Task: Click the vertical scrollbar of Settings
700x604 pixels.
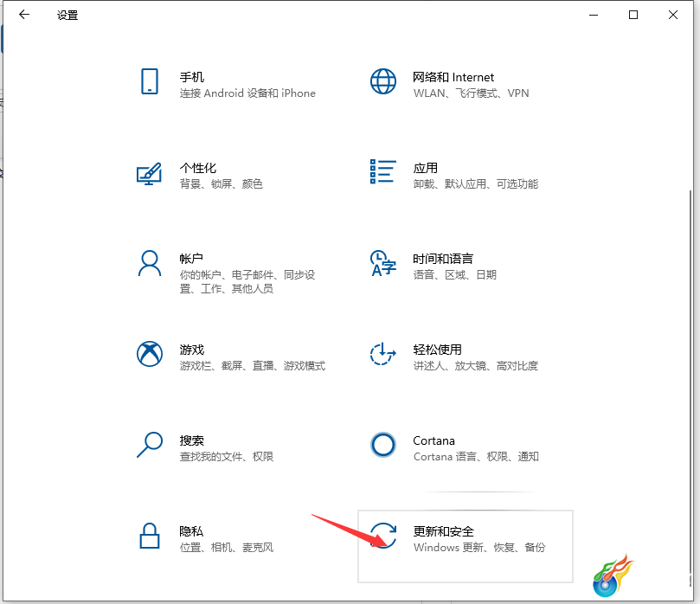Action: (x=690, y=389)
